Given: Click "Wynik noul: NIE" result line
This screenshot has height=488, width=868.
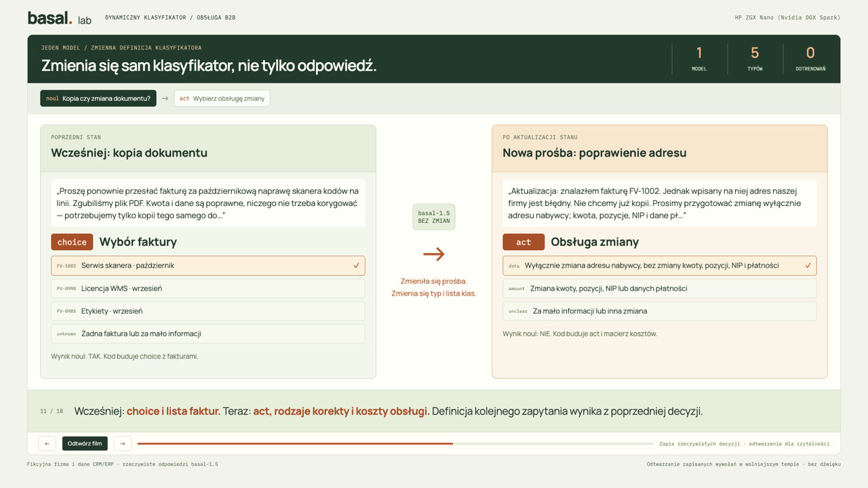Looking at the screenshot, I should pyautogui.click(x=580, y=333).
